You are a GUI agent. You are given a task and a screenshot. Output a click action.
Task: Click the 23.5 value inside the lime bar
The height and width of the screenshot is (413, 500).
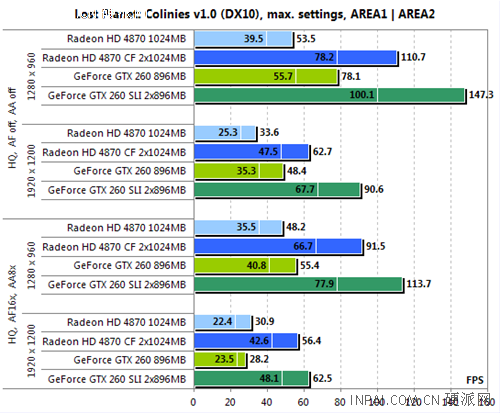click(x=224, y=359)
